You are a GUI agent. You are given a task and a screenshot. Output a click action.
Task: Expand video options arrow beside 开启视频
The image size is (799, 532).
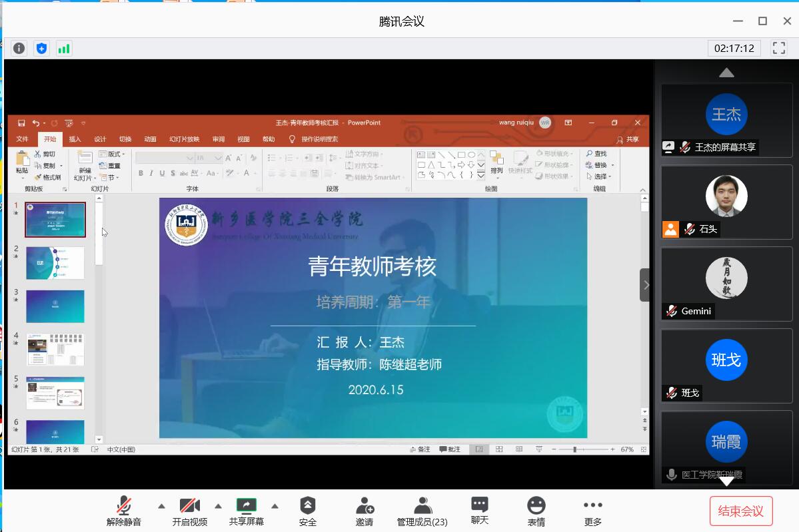click(218, 506)
